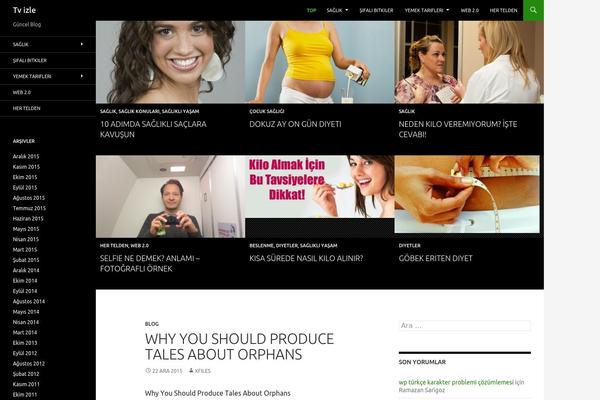This screenshot has height=400, width=600.
Task: Click the 22 ARA 2015 post date
Action: (167, 371)
